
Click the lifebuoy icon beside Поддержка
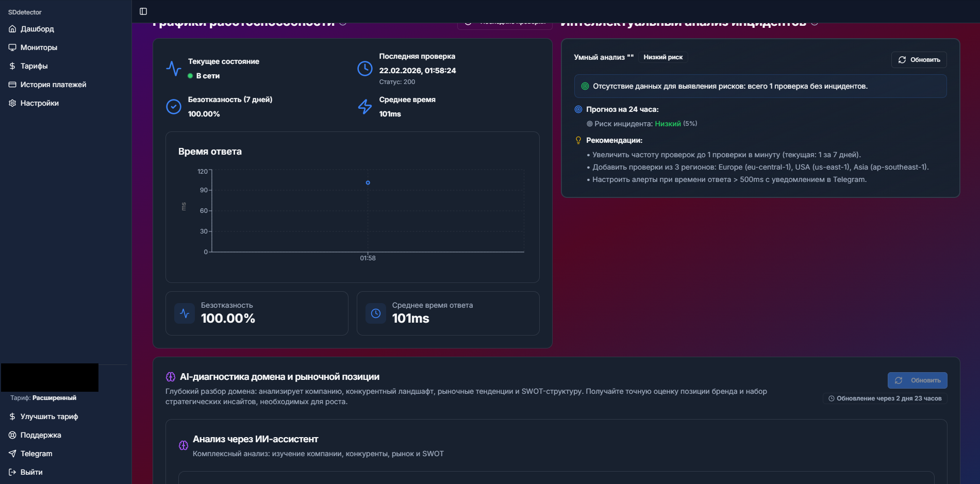coord(12,435)
